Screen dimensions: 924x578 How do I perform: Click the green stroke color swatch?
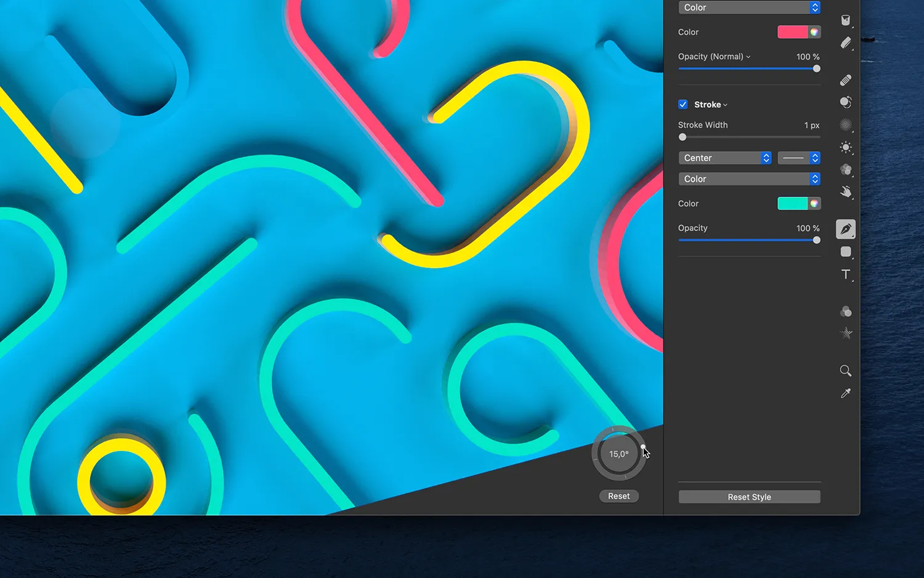pyautogui.click(x=792, y=203)
